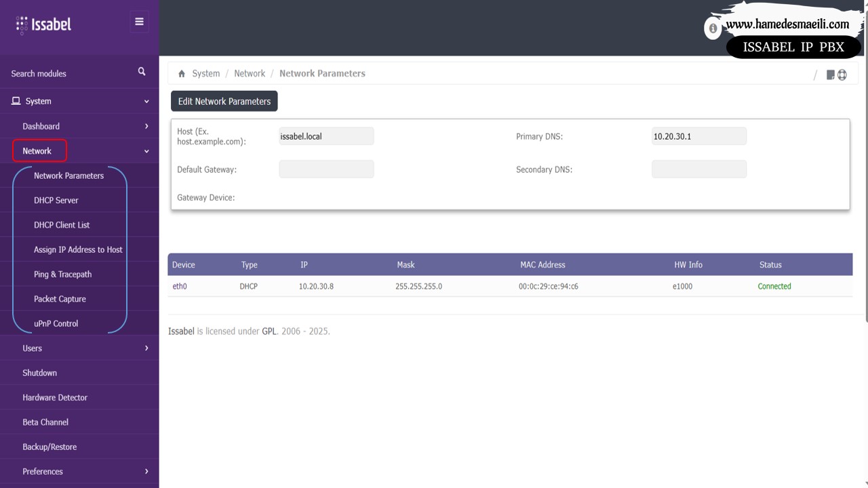Viewport: 868px width, 488px height.
Task: Click the System laptop icon in sidebar
Action: (16, 101)
